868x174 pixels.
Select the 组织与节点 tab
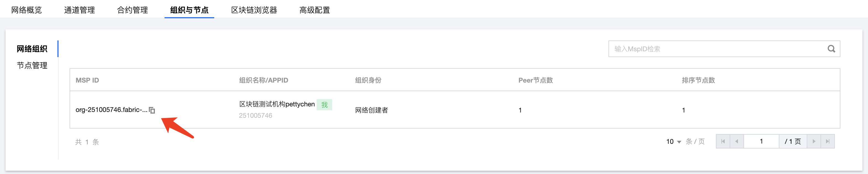coord(189,10)
